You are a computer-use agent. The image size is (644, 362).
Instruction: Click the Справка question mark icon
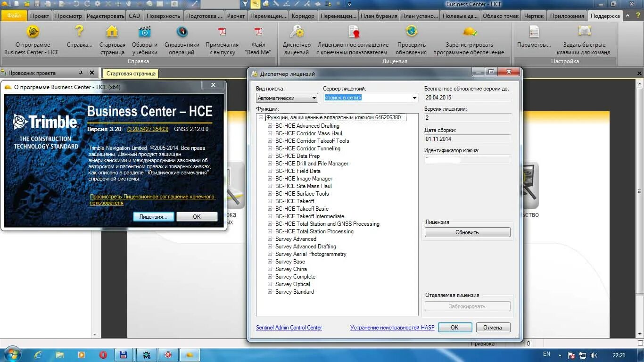[79, 32]
